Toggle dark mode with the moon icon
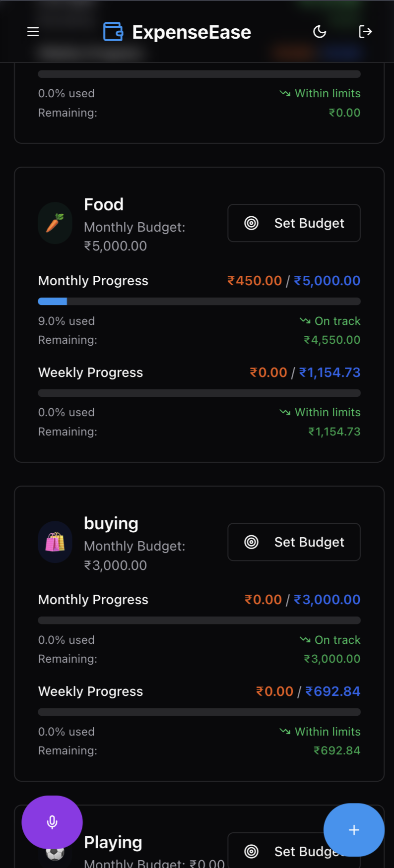 coord(319,31)
